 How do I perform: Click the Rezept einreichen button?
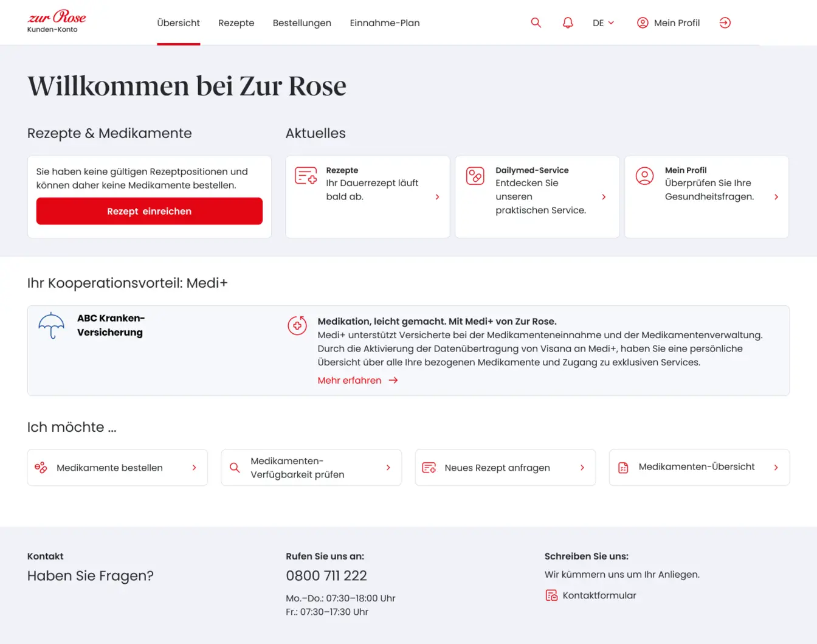[x=150, y=211]
